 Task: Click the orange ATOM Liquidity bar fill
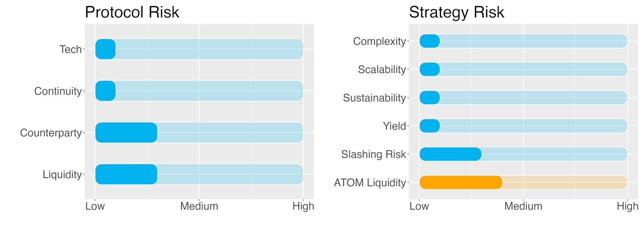click(x=461, y=182)
